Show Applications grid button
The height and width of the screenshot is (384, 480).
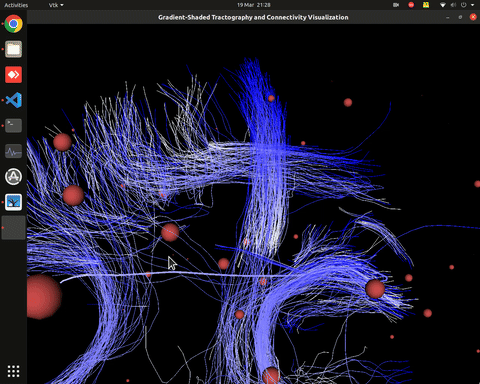13,371
